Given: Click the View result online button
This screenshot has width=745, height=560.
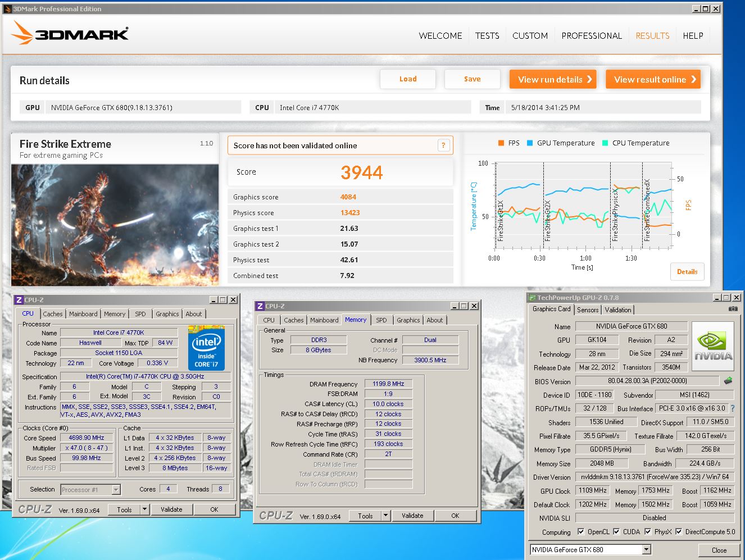Looking at the screenshot, I should pos(653,79).
